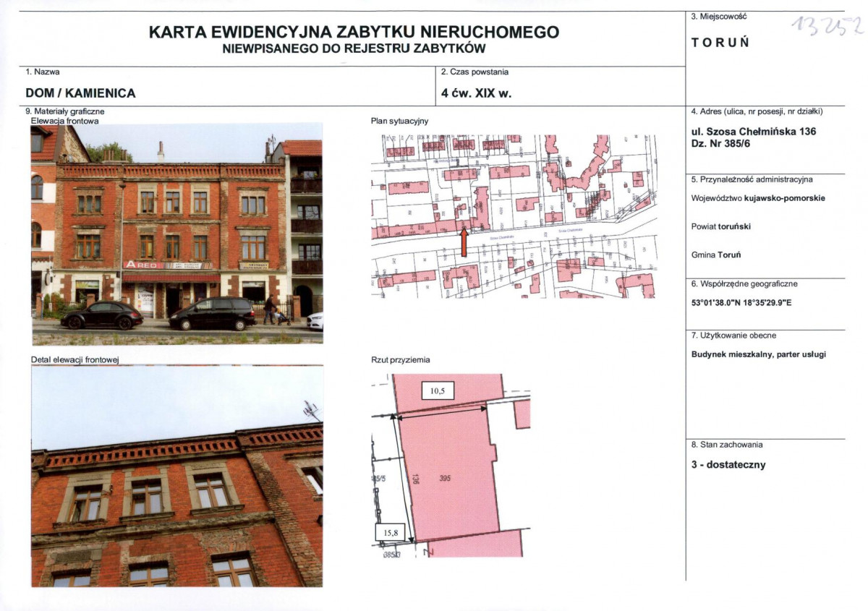Select the address 'ul. Szosa Chełmińska 136'
Image resolution: width=868 pixels, height=611 pixels.
click(754, 132)
